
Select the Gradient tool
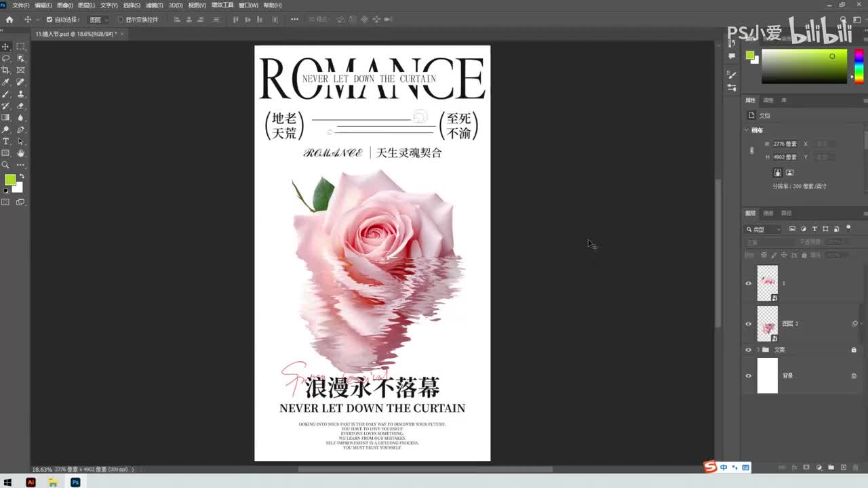(x=5, y=118)
